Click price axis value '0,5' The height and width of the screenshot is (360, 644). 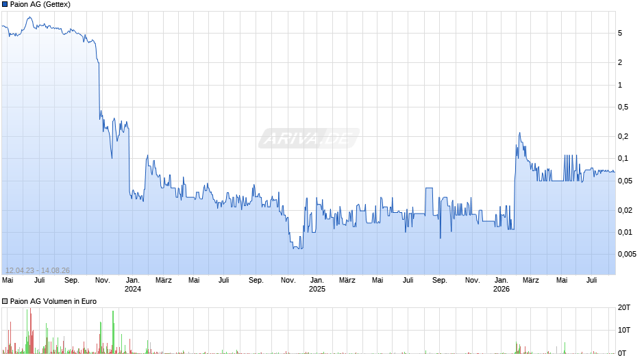[623, 107]
